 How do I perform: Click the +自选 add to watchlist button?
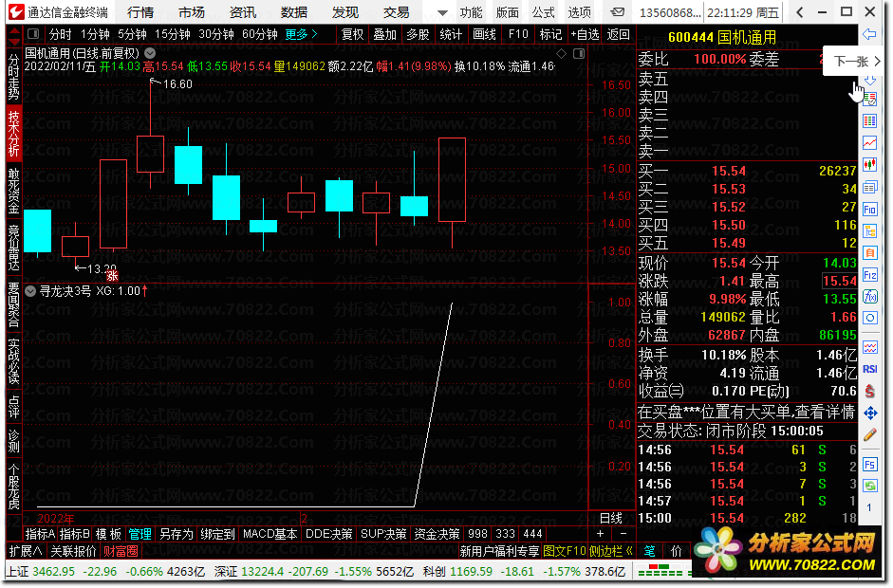(x=585, y=35)
